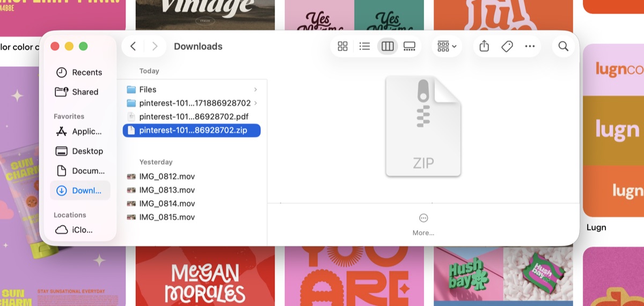Viewport: 644px width, 306px height.
Task: Open the Megan Morales pin in browser
Action: point(205,276)
